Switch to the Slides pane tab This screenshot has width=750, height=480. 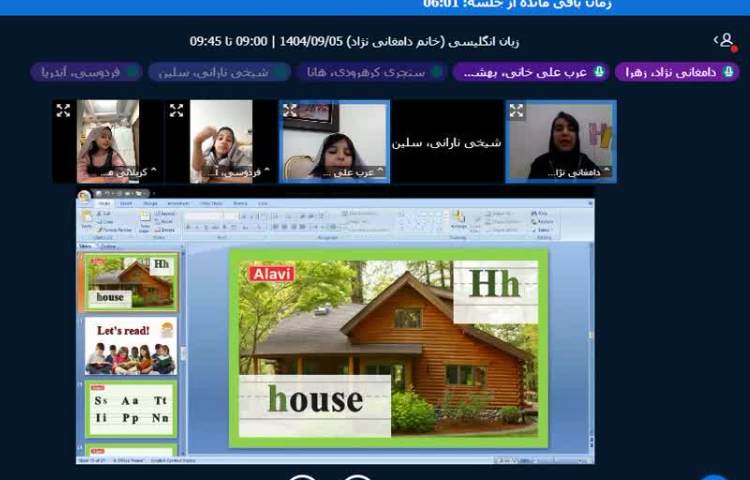86,246
